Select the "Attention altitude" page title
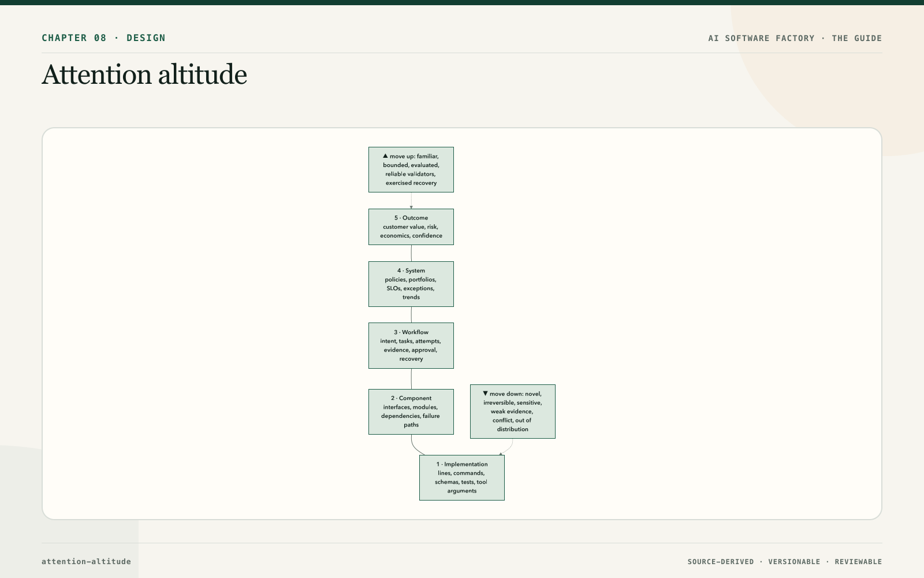924x578 pixels. (144, 75)
